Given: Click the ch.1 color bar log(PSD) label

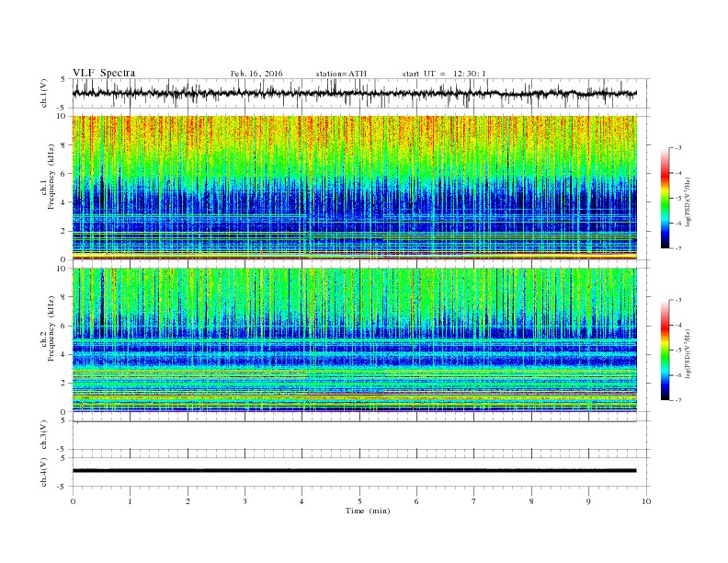Looking at the screenshot, I should [x=688, y=202].
